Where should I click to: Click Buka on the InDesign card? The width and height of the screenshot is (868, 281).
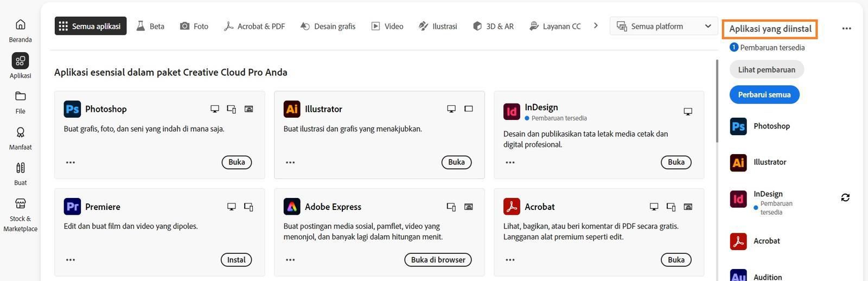[676, 162]
